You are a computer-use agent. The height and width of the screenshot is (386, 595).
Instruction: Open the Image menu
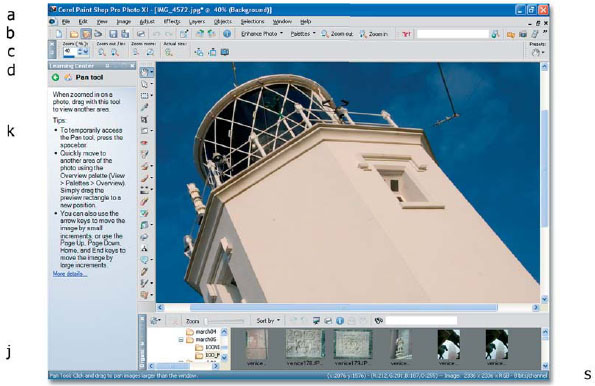point(123,22)
